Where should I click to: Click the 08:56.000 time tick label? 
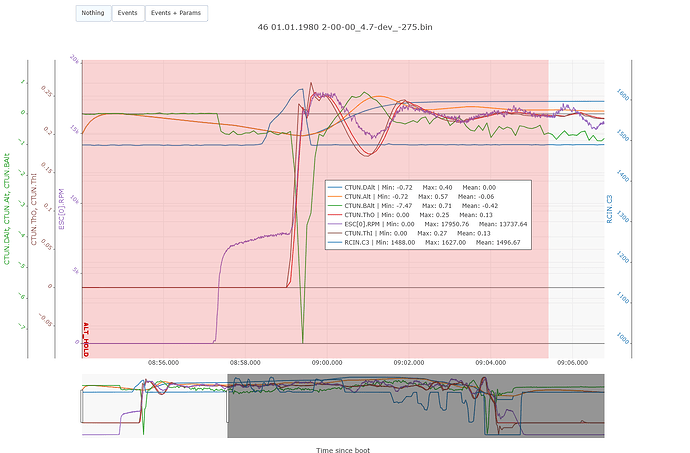point(163,363)
